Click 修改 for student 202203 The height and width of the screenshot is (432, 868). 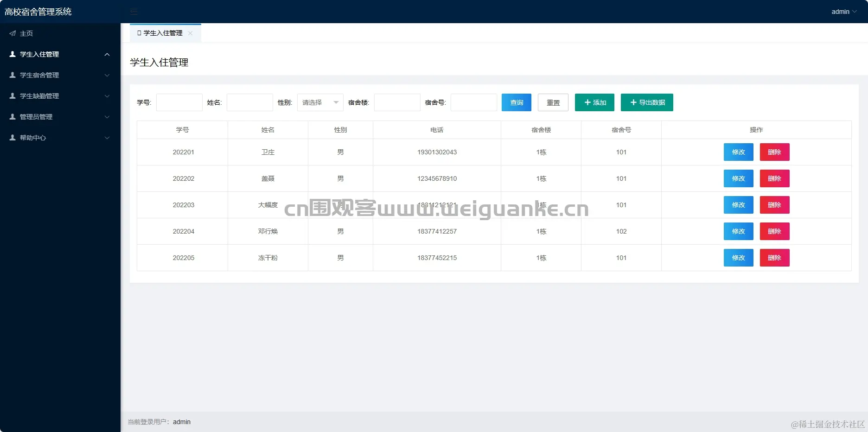[739, 205]
